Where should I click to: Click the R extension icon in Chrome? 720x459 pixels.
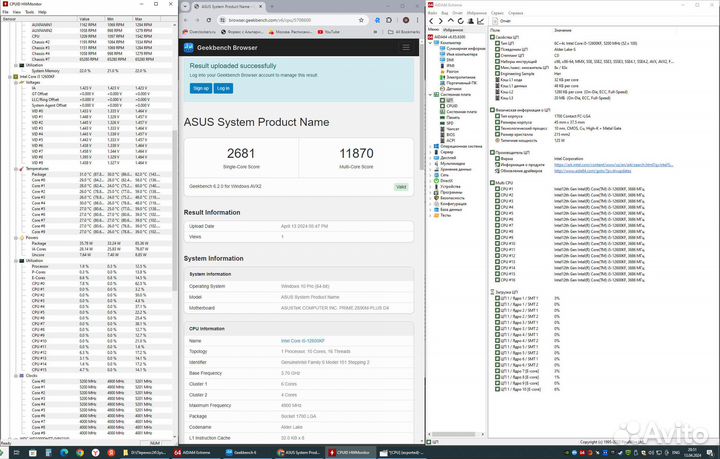click(377, 20)
